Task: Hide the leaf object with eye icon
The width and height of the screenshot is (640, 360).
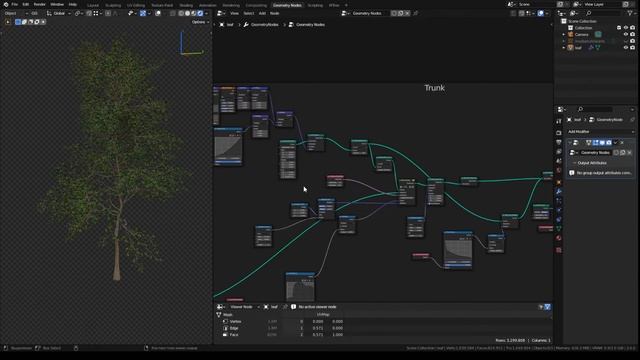Action: (626, 48)
